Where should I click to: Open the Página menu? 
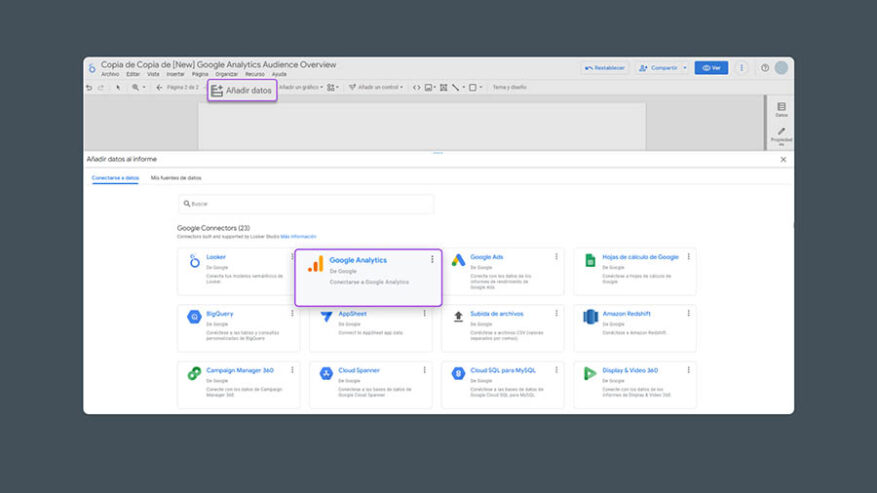point(200,74)
